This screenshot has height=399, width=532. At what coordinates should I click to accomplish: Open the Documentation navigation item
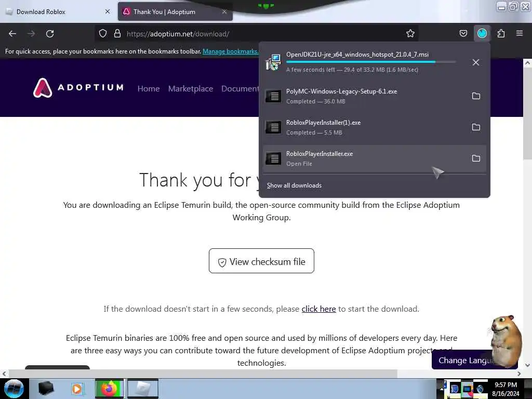pos(240,88)
